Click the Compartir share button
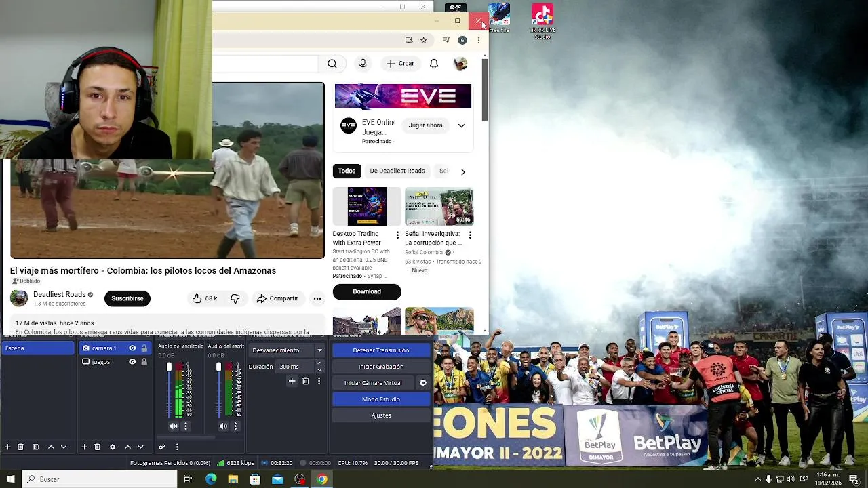This screenshot has height=488, width=868. 277,298
